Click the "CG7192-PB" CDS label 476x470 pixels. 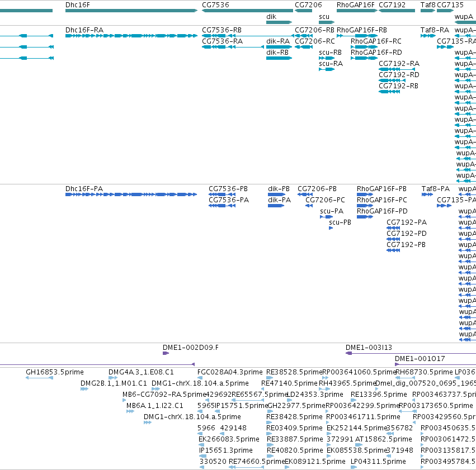[406, 245]
